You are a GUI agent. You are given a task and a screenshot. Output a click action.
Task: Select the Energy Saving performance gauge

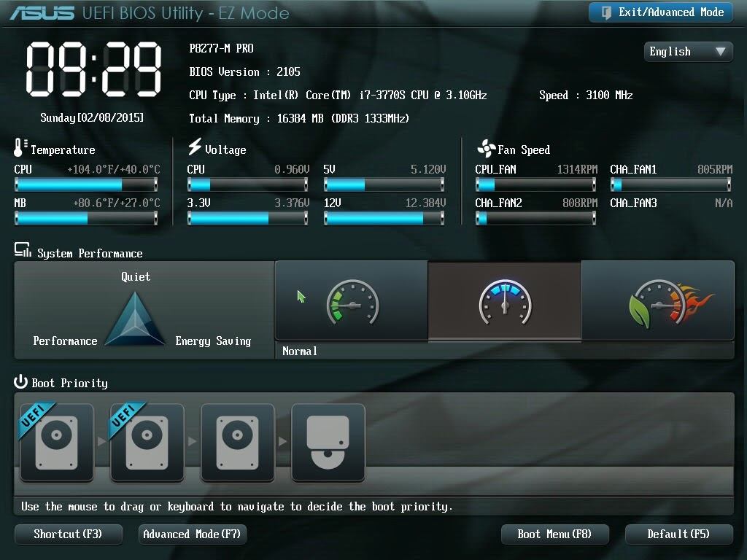pyautogui.click(x=352, y=300)
